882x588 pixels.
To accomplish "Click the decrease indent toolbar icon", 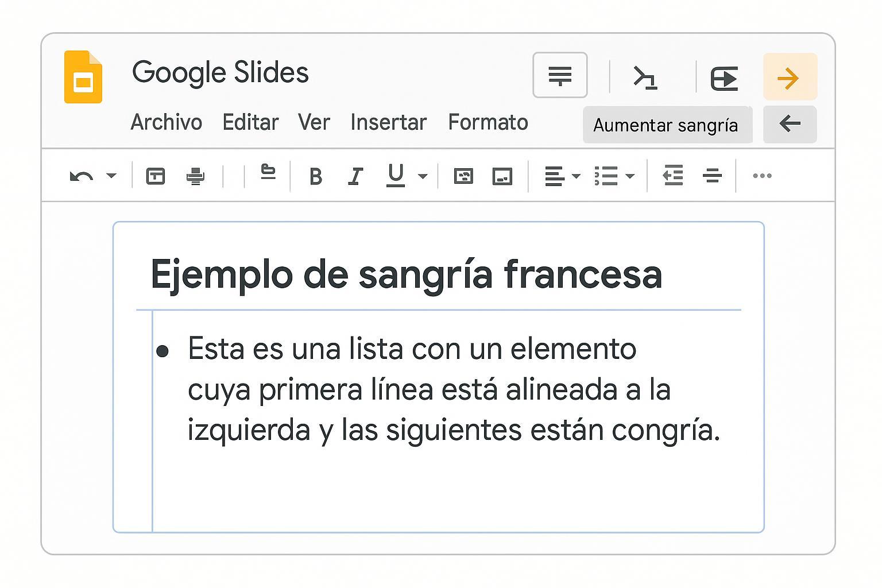I will tap(672, 176).
